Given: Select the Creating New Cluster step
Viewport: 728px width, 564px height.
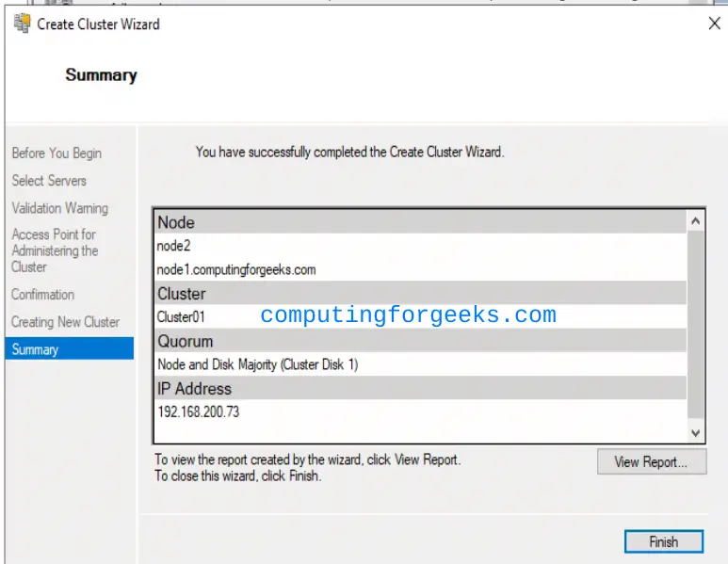Looking at the screenshot, I should pos(66,322).
